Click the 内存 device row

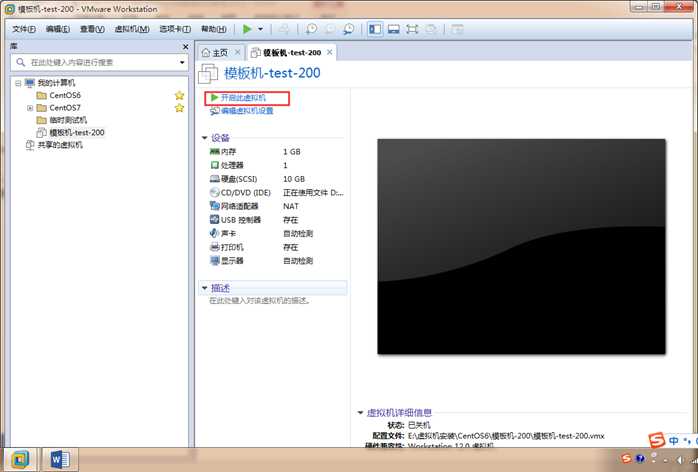276,152
